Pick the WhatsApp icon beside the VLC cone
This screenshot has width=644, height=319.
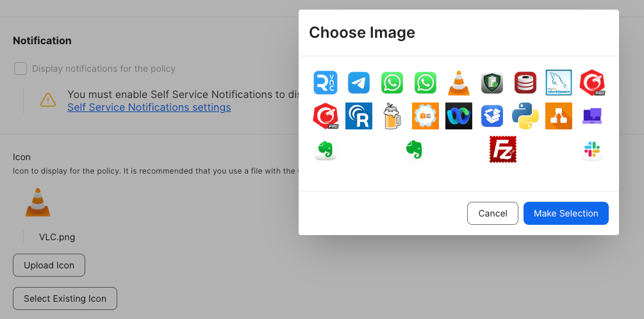point(425,83)
